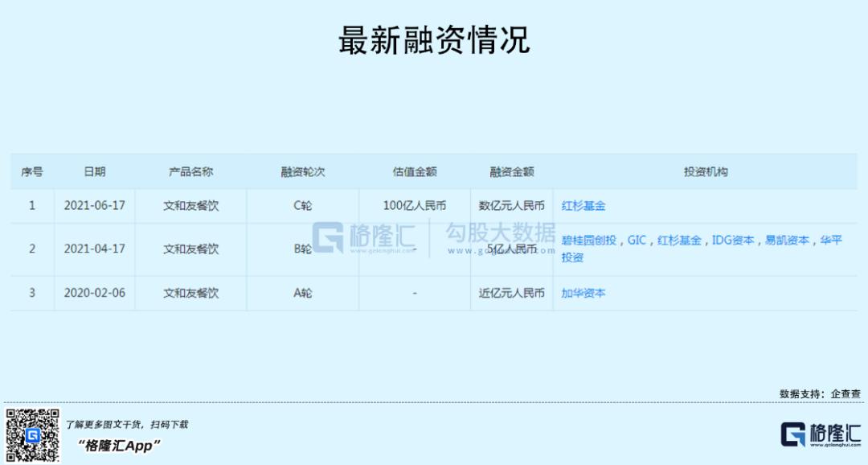
Task: Select the 估值金额 column header
Action: coord(415,172)
